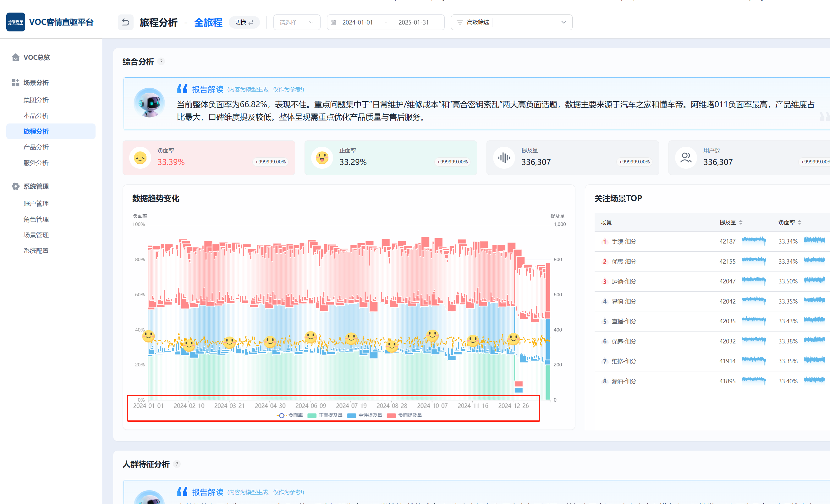The height and width of the screenshot is (504, 830).
Task: Click the help icon next to 人群特征分析
Action: 177,464
